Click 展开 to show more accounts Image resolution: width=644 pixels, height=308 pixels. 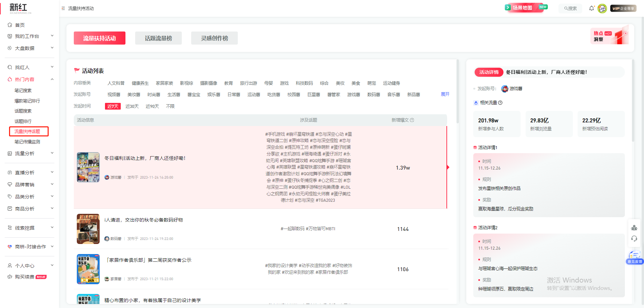pyautogui.click(x=445, y=94)
